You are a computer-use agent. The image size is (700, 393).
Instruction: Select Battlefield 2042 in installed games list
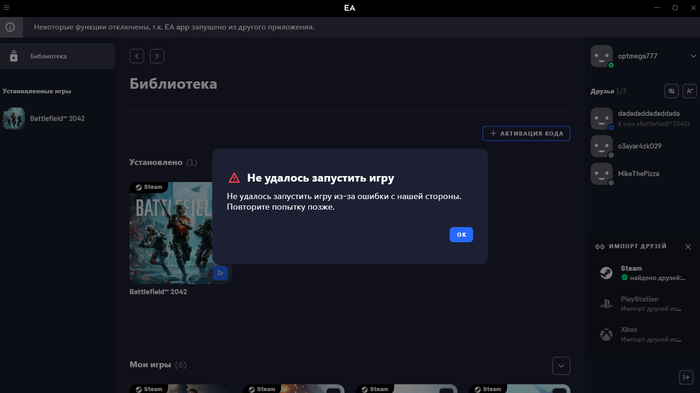(x=57, y=118)
